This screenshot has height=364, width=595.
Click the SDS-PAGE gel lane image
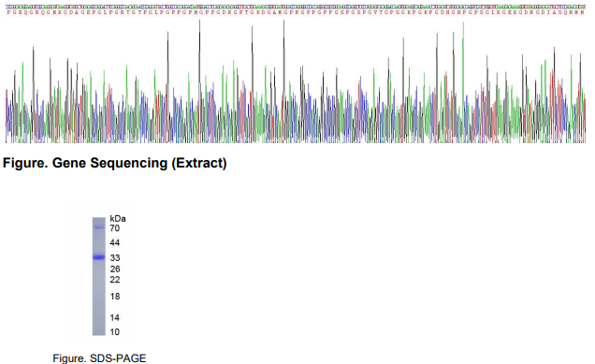[98, 276]
